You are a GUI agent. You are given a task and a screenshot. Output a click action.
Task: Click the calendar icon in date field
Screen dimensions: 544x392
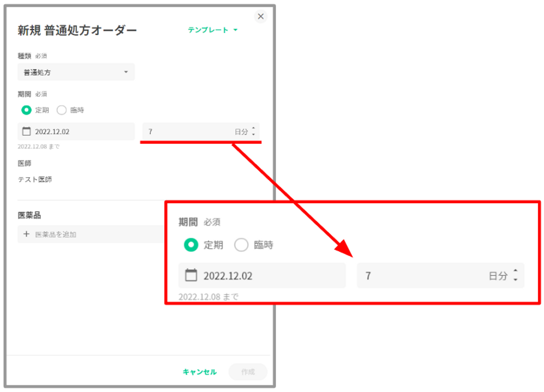pyautogui.click(x=26, y=132)
